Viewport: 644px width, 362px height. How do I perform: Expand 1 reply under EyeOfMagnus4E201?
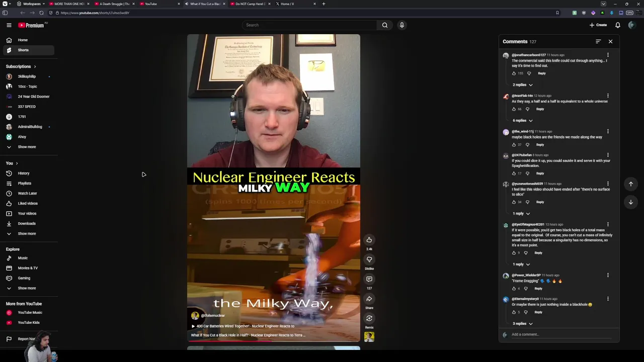coord(521,264)
